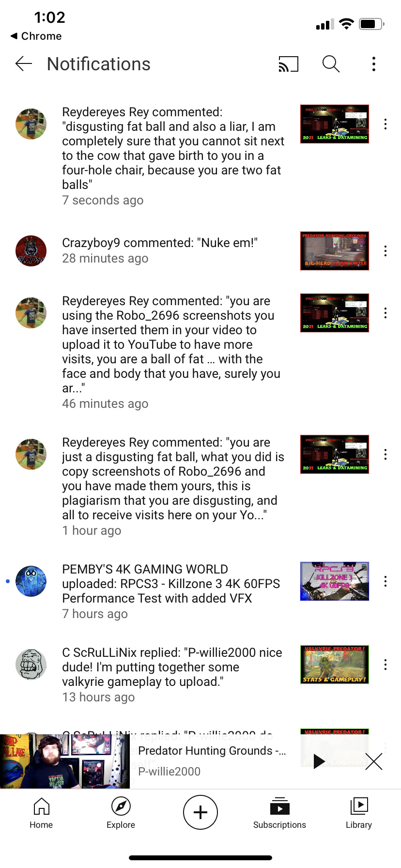Viewport: 401px width, 868px height.
Task: Open the header three-dot overflow menu
Action: 373,64
